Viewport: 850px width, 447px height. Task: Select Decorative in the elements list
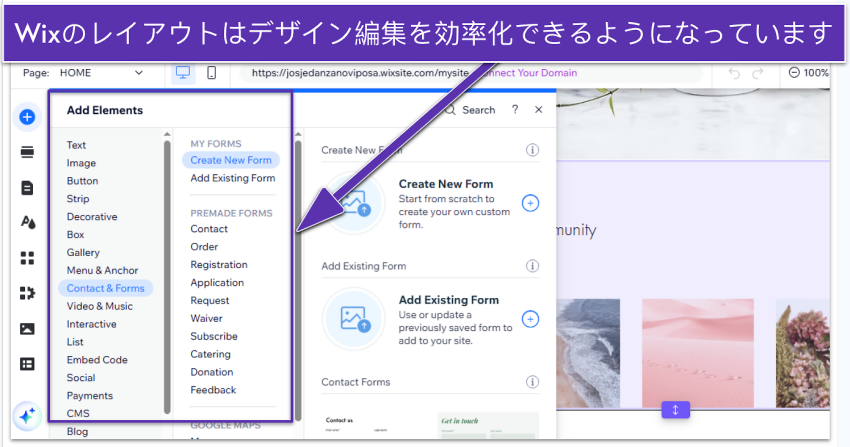92,217
